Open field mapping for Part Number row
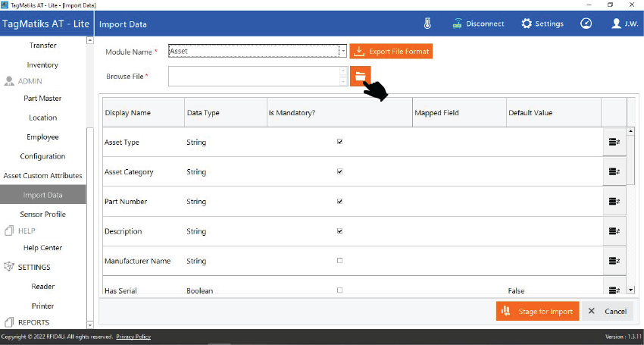644x345 pixels. [x=614, y=202]
